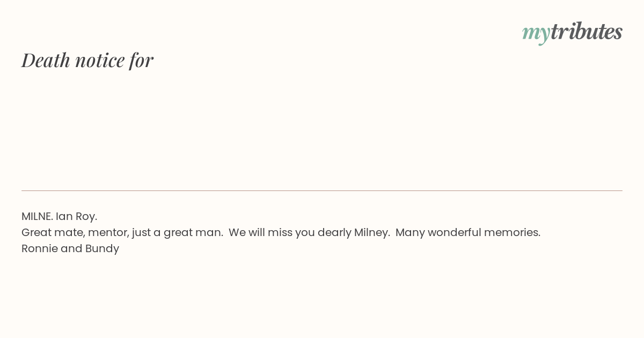The height and width of the screenshot is (338, 644).
Task: Click the word "Death" in the heading
Action: coord(46,60)
